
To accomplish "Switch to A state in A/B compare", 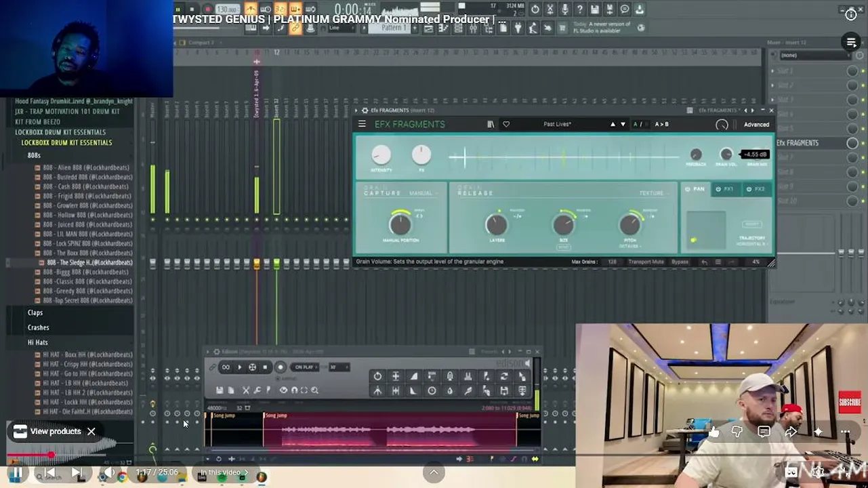I will 636,124.
